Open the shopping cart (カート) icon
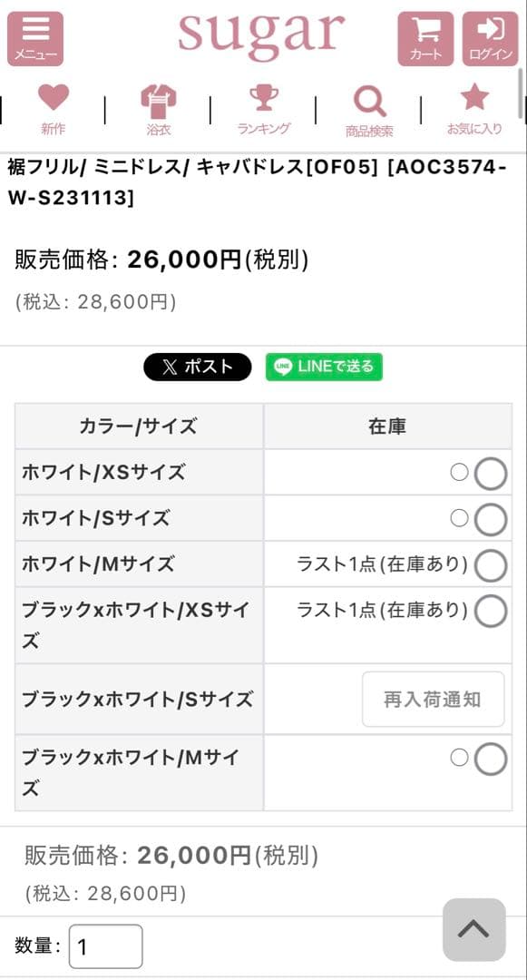527x980 pixels. click(425, 38)
